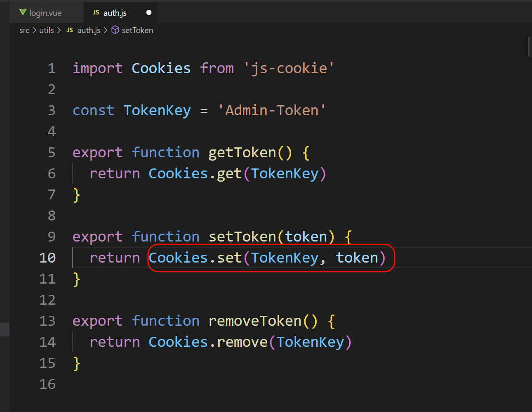Place cursor on the 'js-cookie' import string
Screen dimensions: 532x412
289,68
